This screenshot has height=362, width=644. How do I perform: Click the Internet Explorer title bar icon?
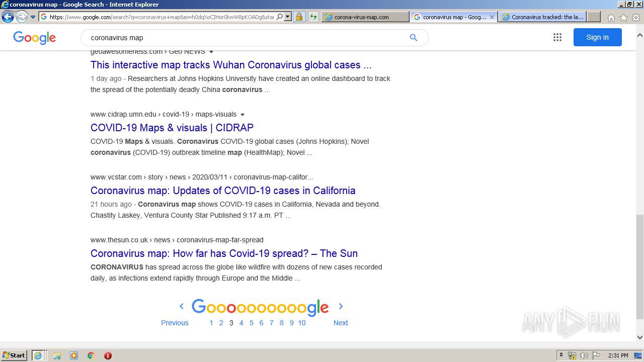tap(5, 5)
